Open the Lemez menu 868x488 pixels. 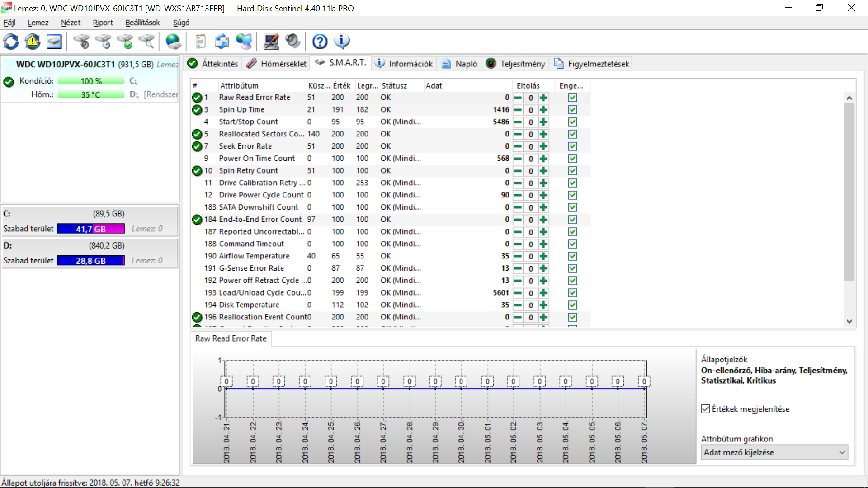pos(38,23)
